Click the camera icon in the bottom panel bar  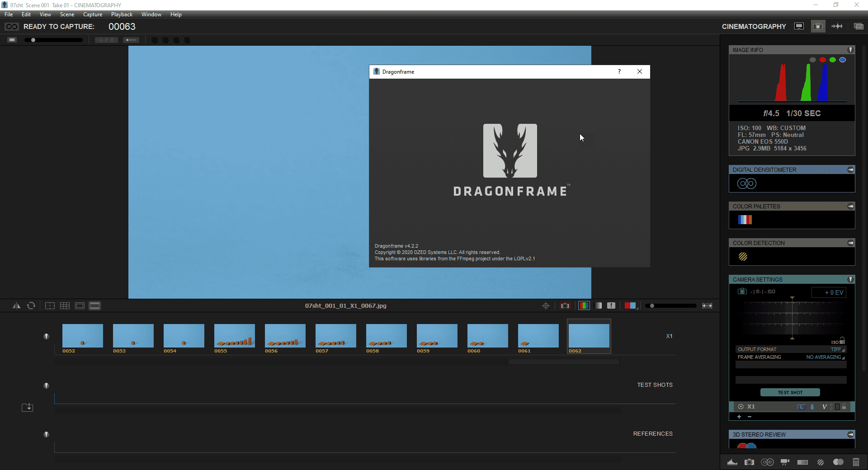[750, 462]
